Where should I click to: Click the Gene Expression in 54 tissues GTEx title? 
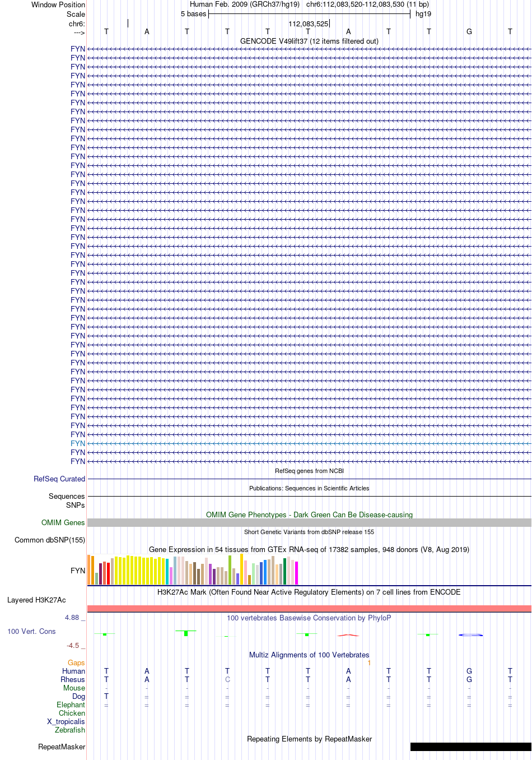click(x=309, y=549)
